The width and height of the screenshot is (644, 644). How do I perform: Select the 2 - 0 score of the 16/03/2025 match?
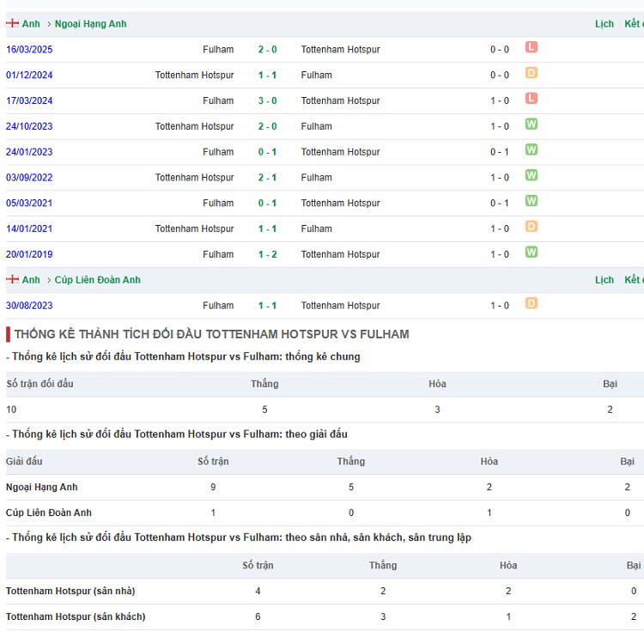[x=267, y=50]
